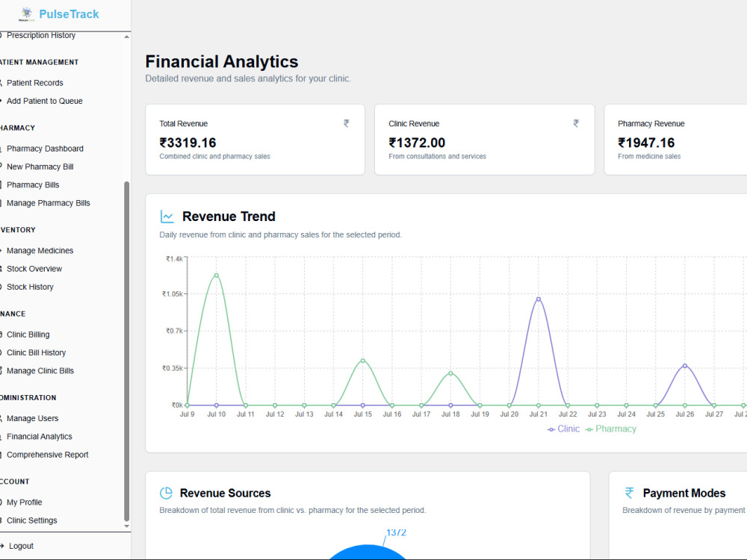
Task: Open Clinic Bill History
Action: [x=36, y=352]
